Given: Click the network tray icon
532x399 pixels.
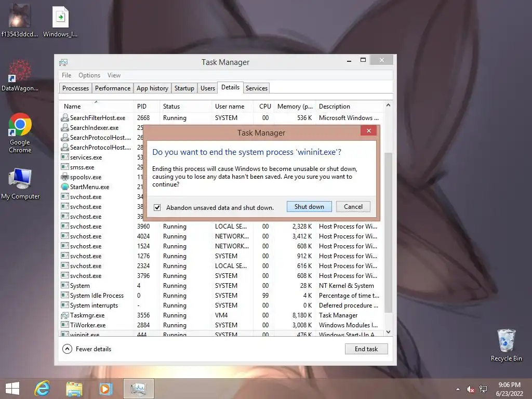Looking at the screenshot, I should click(483, 389).
